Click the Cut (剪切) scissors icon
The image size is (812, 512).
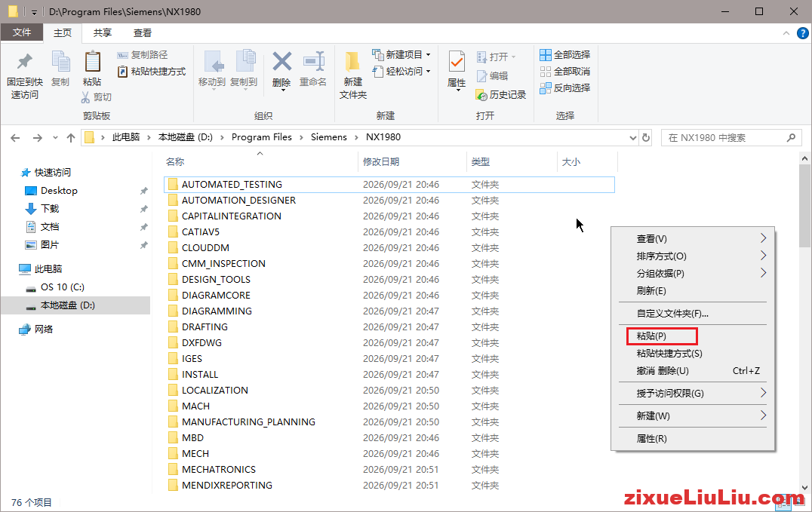pyautogui.click(x=85, y=97)
